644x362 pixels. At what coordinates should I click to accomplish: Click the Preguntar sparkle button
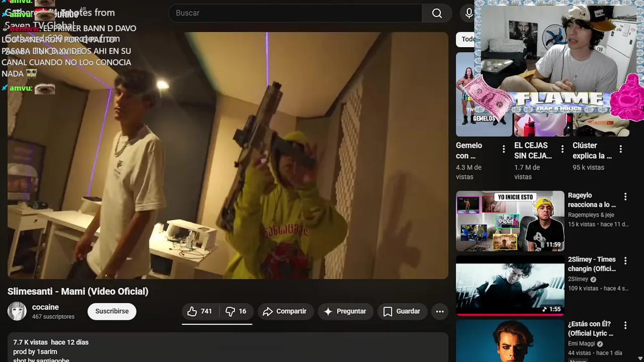point(345,311)
